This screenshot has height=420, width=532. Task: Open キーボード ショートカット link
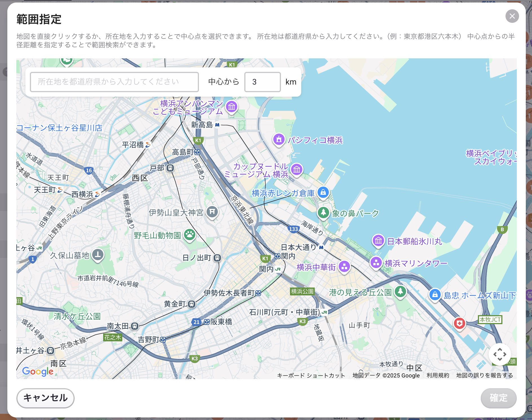click(x=311, y=375)
